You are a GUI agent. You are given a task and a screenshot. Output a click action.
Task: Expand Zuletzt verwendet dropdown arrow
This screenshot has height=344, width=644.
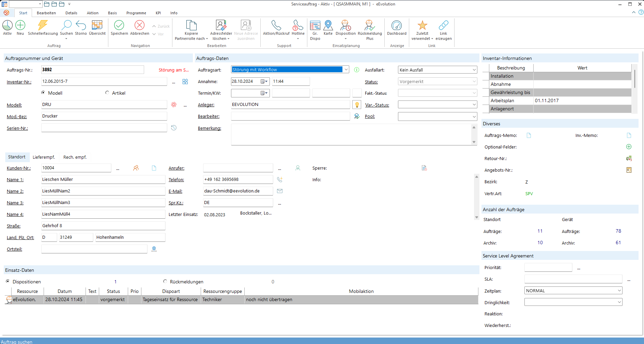[432, 39]
